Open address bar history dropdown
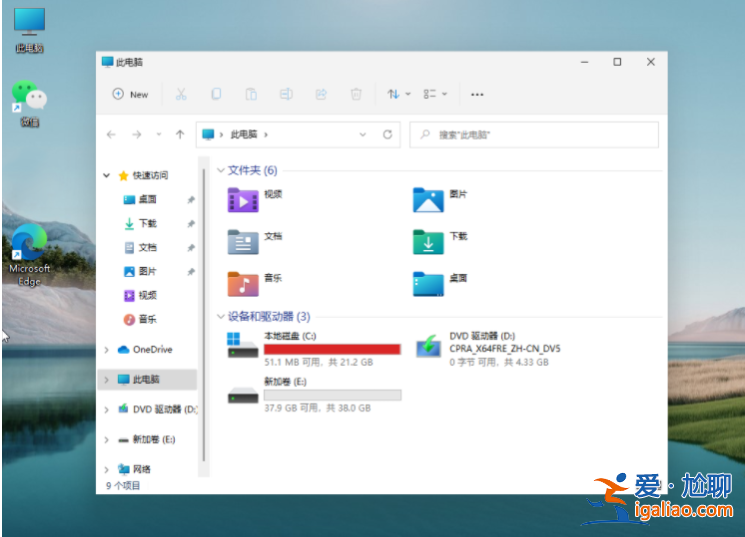The width and height of the screenshot is (745, 537). tap(363, 134)
